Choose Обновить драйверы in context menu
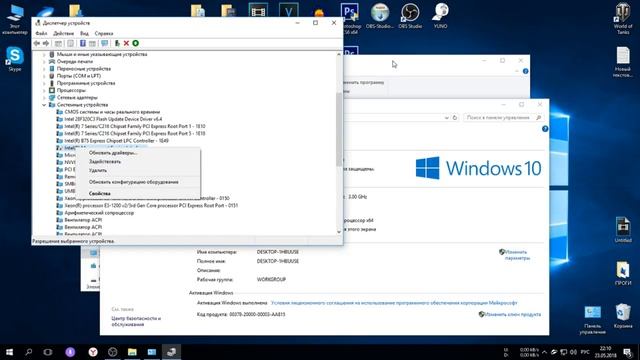This screenshot has width=640, height=360. click(x=138, y=153)
